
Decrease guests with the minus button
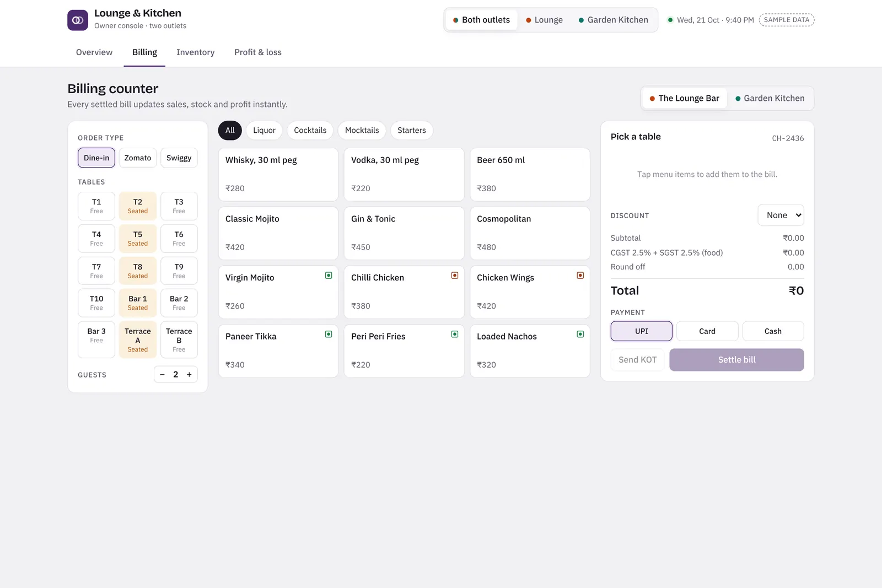click(162, 375)
